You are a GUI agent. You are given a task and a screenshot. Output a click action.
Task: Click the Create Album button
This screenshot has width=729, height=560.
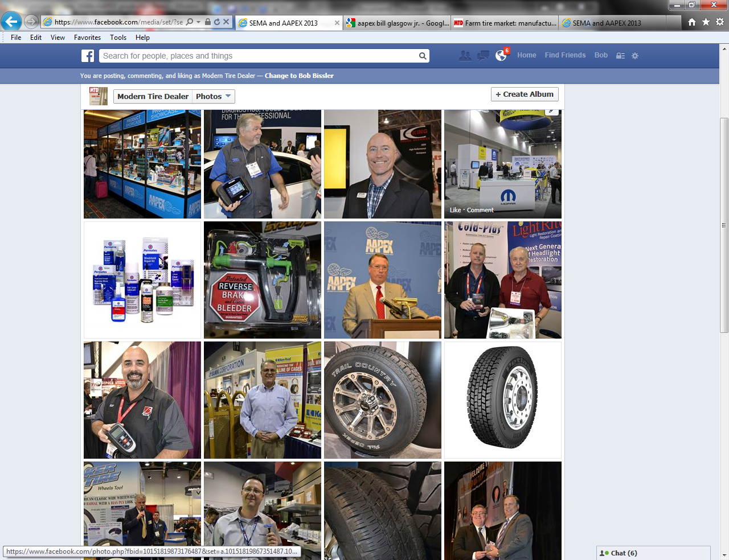pyautogui.click(x=525, y=94)
